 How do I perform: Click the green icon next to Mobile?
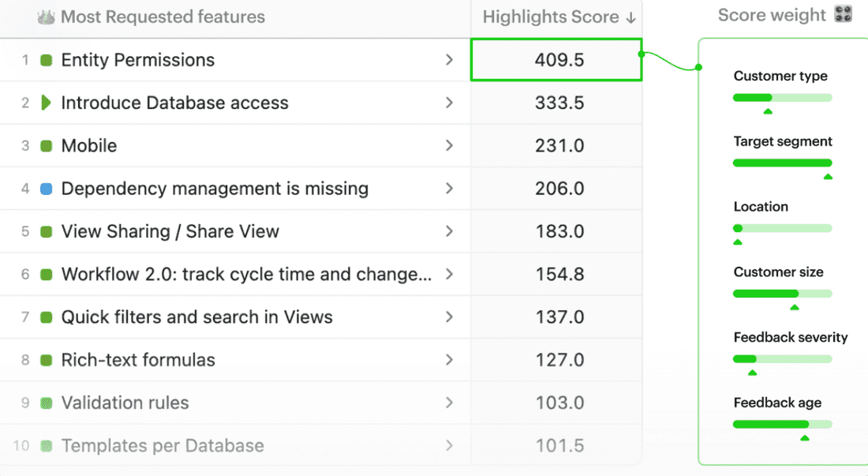click(47, 146)
